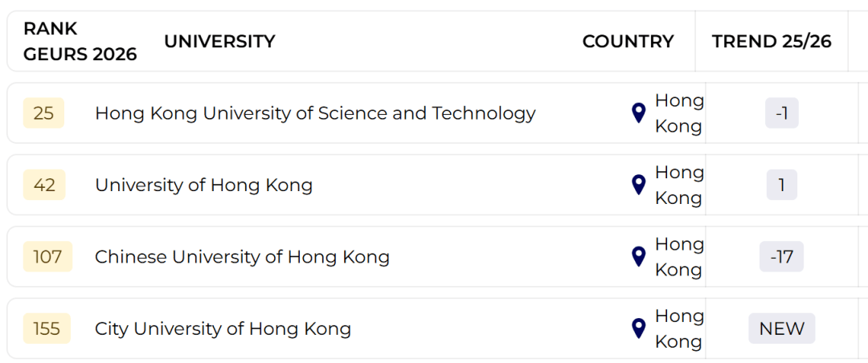Open City University of Hong Kong entry
This screenshot has height=363, width=868.
click(x=223, y=328)
